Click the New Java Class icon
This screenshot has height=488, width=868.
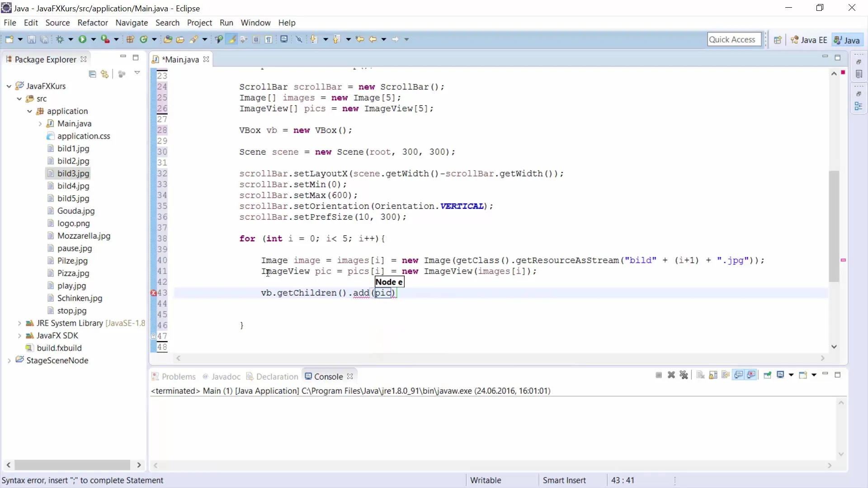point(144,40)
